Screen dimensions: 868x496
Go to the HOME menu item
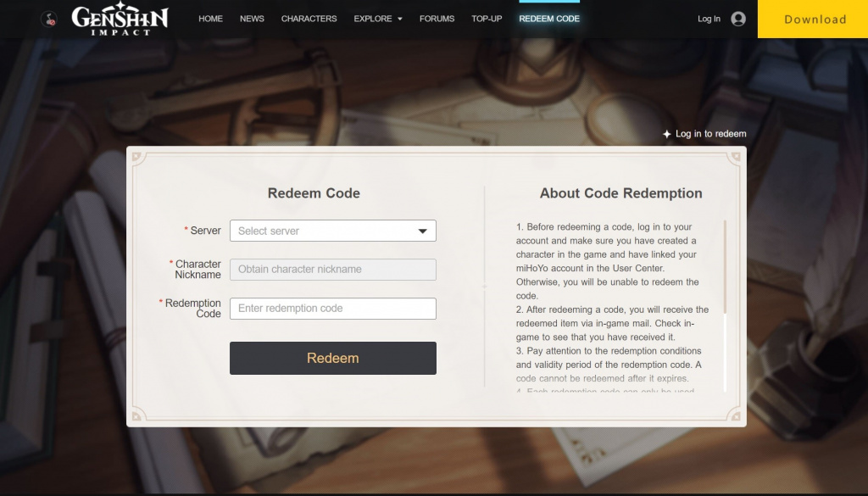(x=210, y=19)
